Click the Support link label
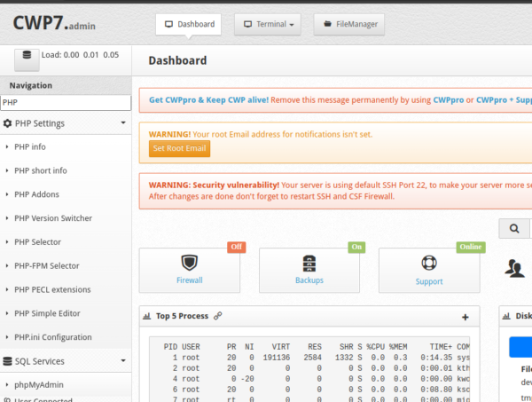This screenshot has width=532, height=402. point(429,281)
